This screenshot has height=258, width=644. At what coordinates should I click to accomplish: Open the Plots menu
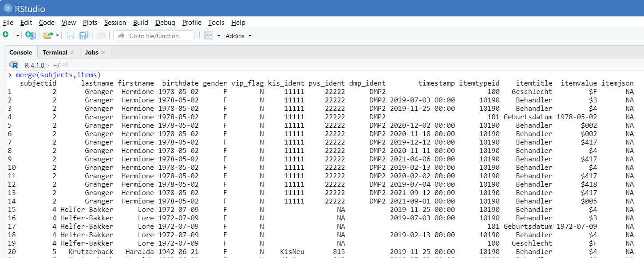pos(90,23)
